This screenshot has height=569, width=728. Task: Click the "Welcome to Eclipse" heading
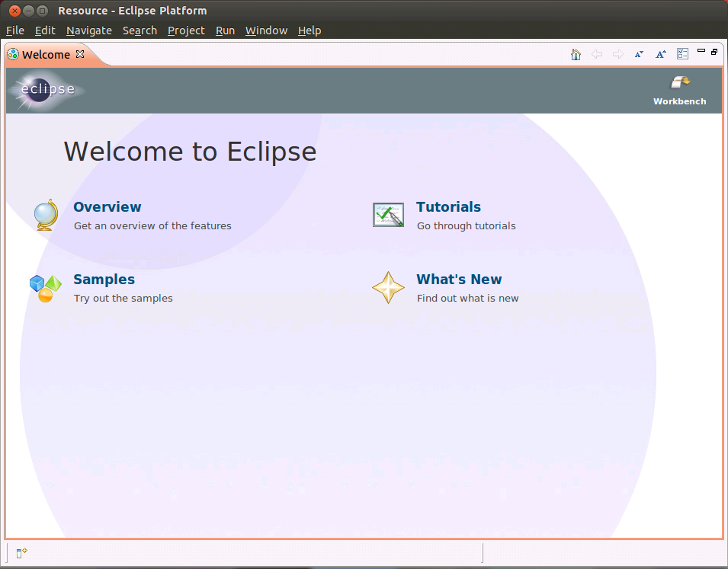coord(191,152)
